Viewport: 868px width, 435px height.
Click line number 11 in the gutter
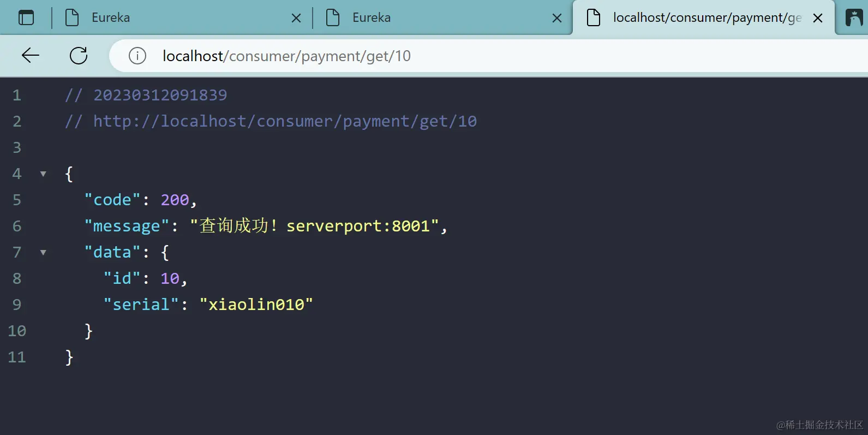tap(17, 357)
